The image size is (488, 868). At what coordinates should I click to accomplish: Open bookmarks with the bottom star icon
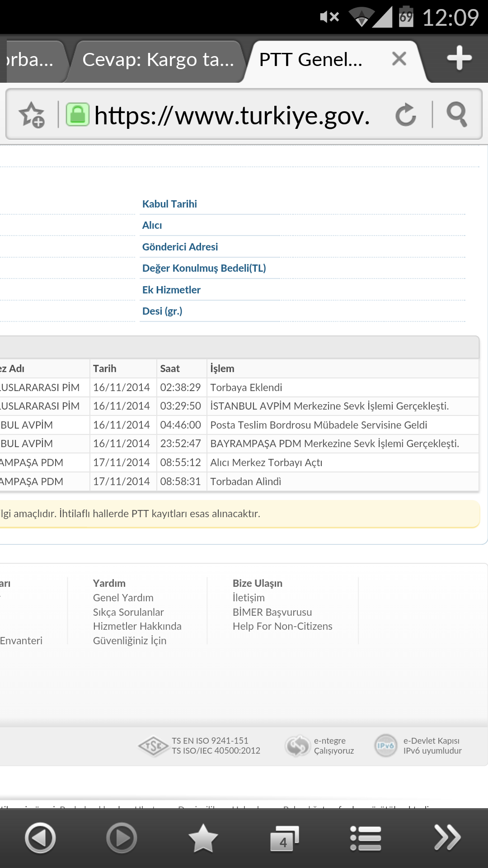(x=203, y=838)
